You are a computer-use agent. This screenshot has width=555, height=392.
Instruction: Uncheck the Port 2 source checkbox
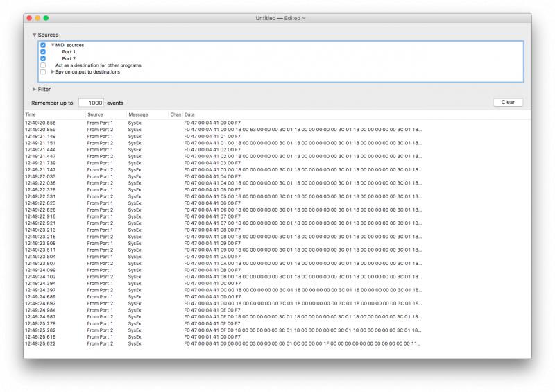click(x=43, y=58)
